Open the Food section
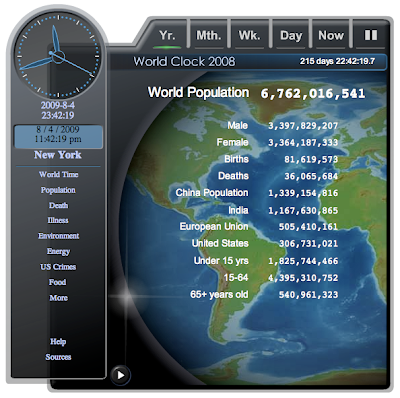This screenshot has height=398, width=400. (x=57, y=282)
